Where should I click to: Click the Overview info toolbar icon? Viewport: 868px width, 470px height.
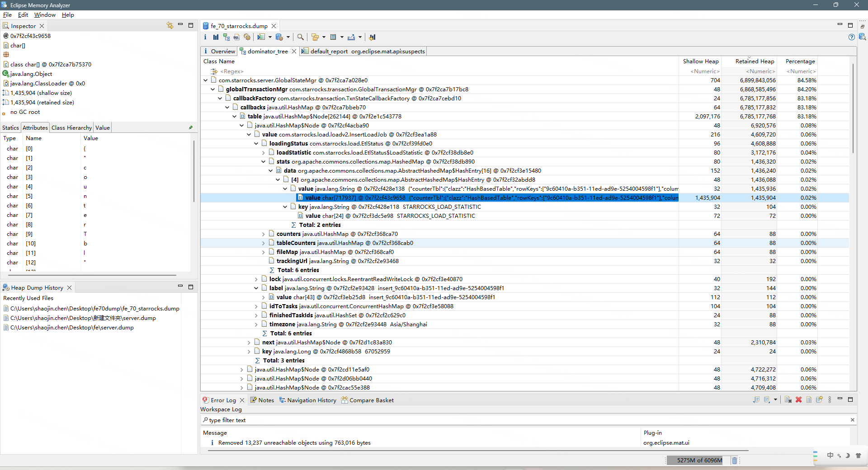tap(205, 37)
